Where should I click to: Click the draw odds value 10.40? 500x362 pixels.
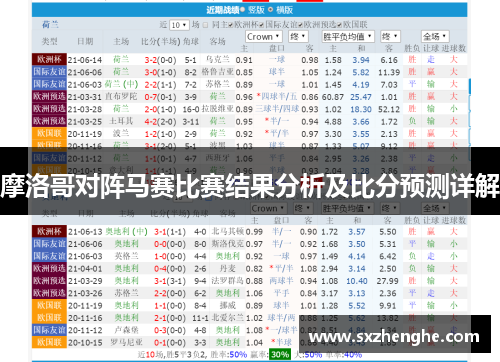357,281
